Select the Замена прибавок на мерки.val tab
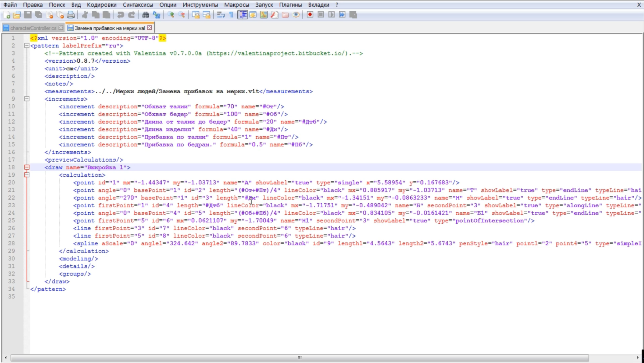The image size is (644, 363). pos(109,28)
